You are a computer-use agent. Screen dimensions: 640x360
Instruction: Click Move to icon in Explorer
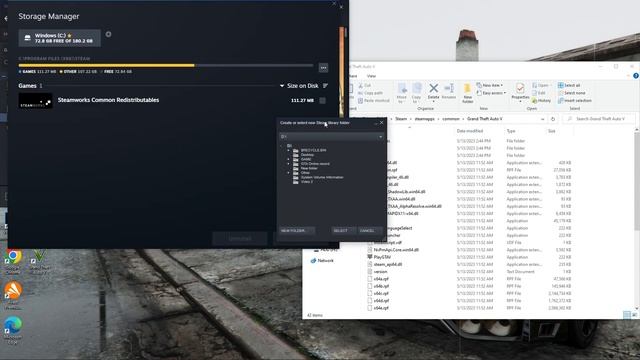[x=402, y=92]
